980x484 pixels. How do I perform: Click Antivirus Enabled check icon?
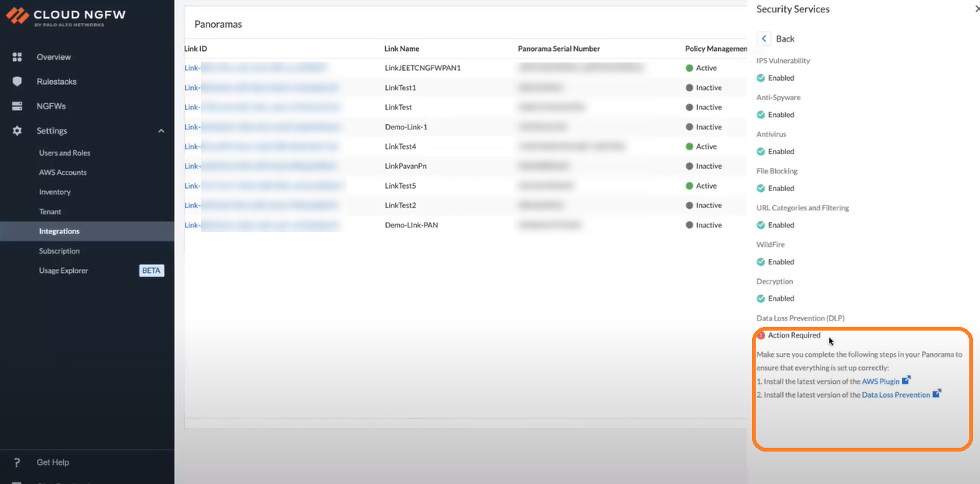[761, 152]
